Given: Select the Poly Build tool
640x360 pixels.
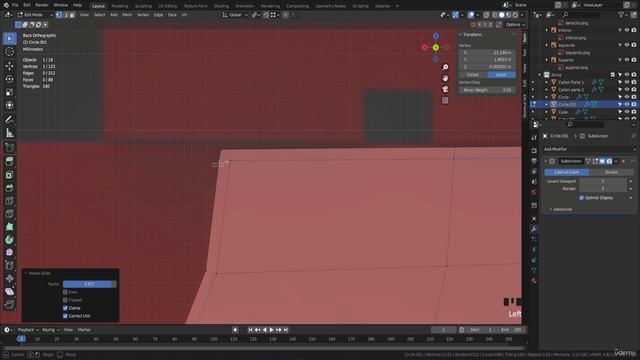Looking at the screenshot, I should [9, 227].
